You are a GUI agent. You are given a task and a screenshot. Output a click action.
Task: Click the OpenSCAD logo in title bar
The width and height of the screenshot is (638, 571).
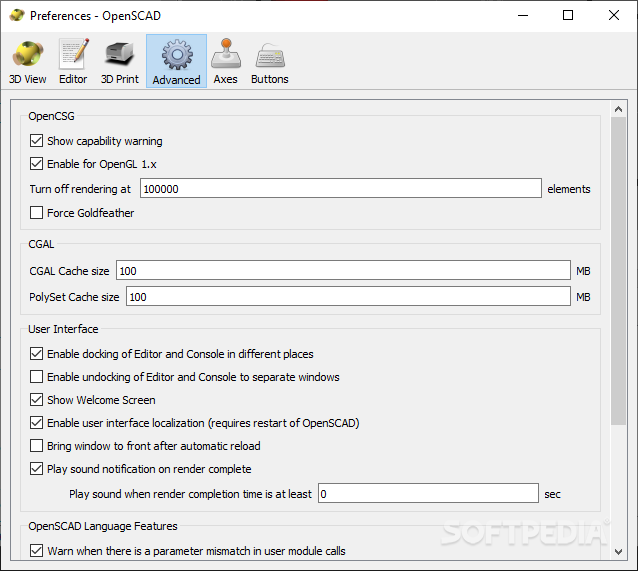coord(17,15)
